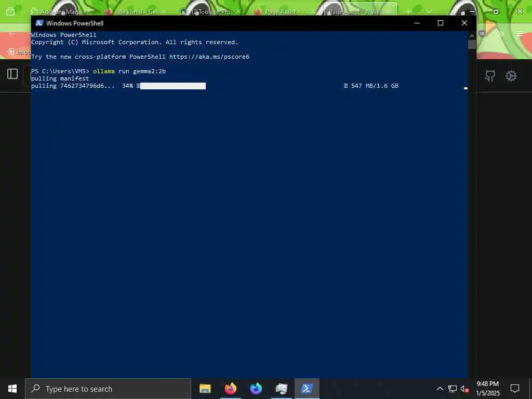The width and height of the screenshot is (532, 399).
Task: Open the GitHub icon in Page Assist
Action: 490,76
